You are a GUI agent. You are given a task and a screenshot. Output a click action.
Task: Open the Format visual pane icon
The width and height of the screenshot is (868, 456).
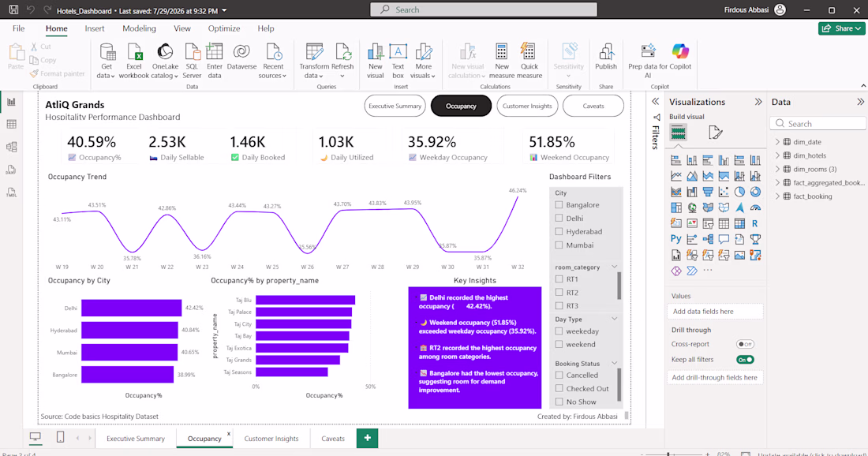715,133
